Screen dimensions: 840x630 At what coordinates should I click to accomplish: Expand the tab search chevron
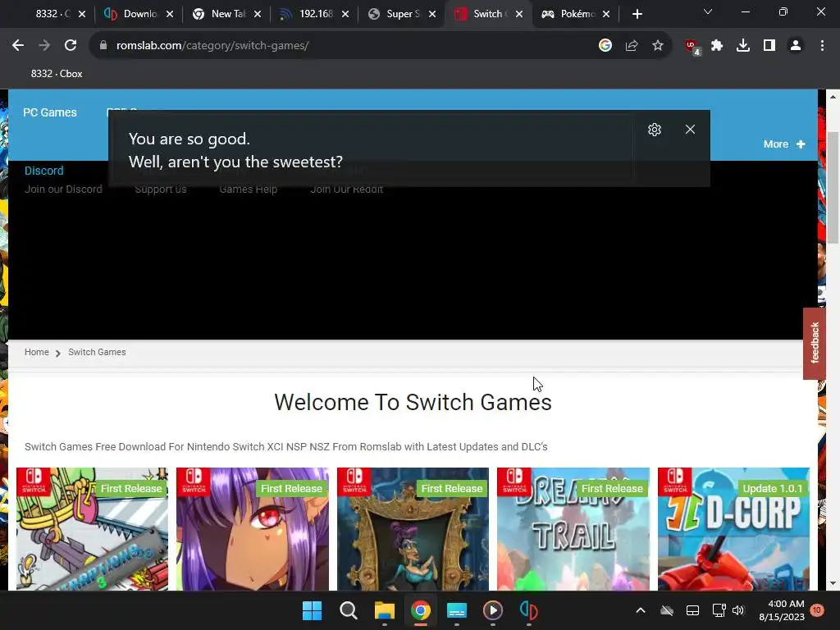point(708,11)
